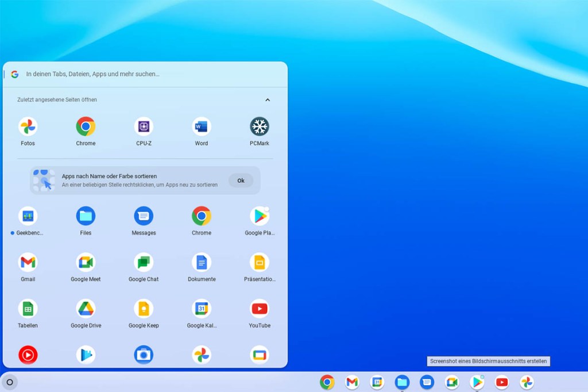Focus the launcher search field
This screenshot has width=588, height=392.
coord(145,74)
